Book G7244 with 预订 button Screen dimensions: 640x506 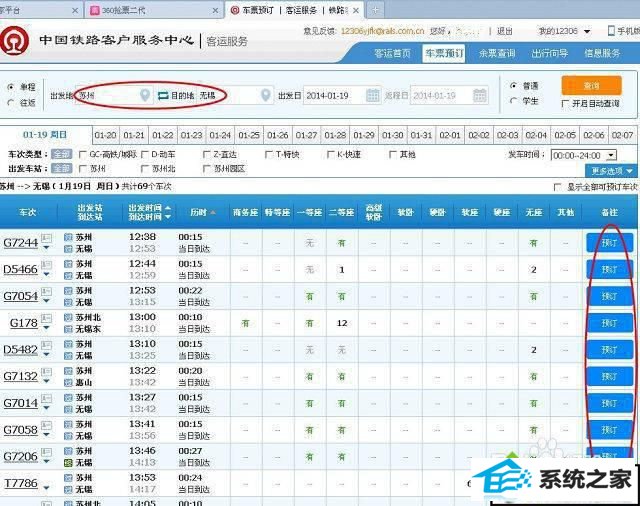[x=609, y=243]
